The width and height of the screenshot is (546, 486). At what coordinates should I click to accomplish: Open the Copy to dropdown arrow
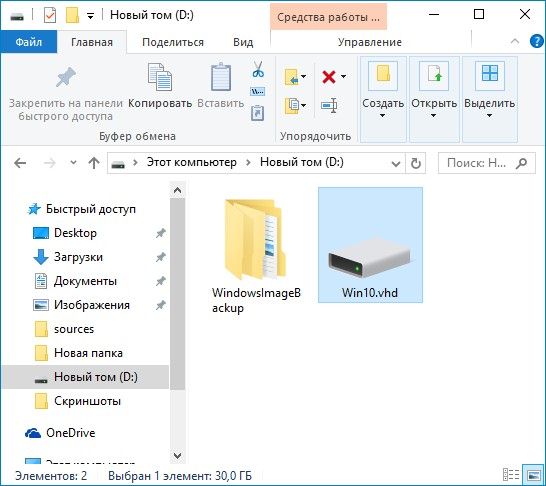point(304,105)
